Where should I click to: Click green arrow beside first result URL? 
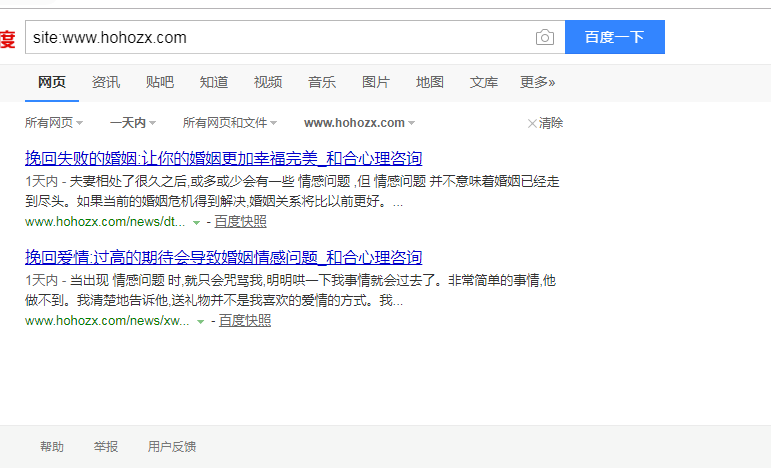click(x=196, y=222)
